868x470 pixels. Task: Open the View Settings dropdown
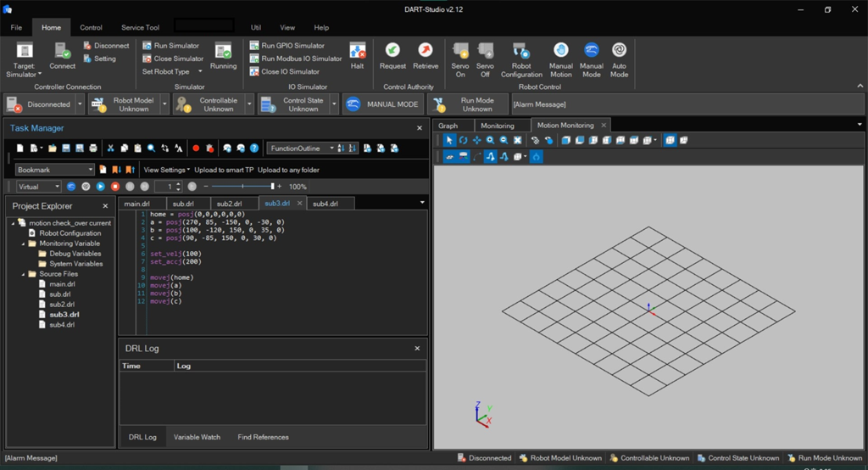click(167, 170)
